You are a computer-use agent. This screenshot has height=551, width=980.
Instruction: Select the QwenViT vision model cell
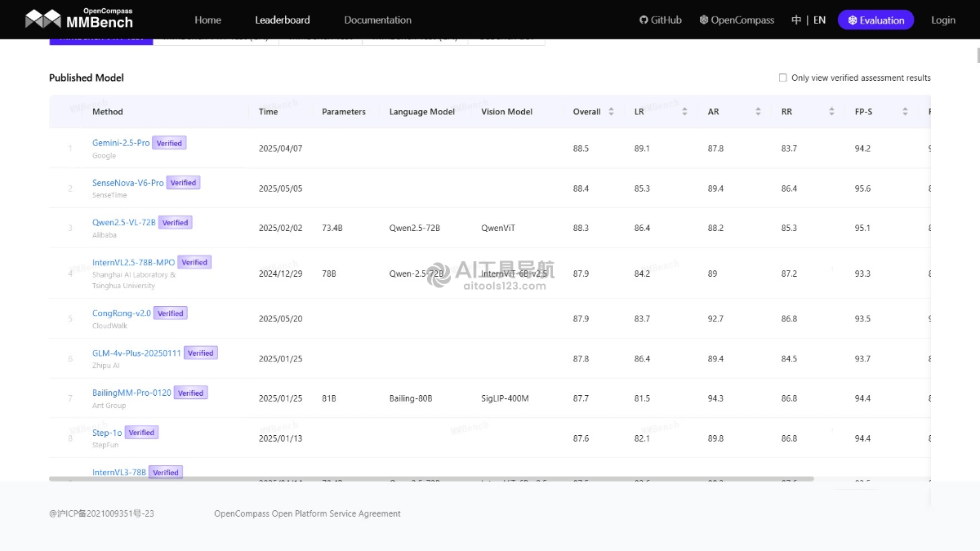tap(499, 228)
